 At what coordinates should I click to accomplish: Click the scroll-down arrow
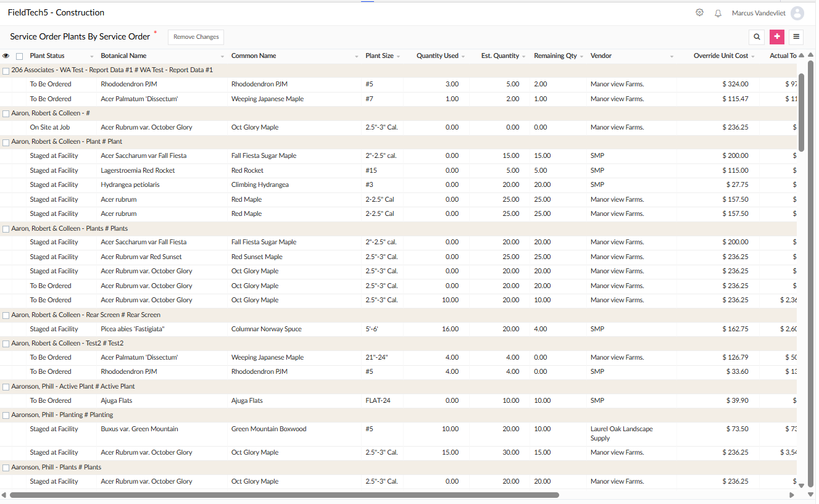(x=802, y=485)
